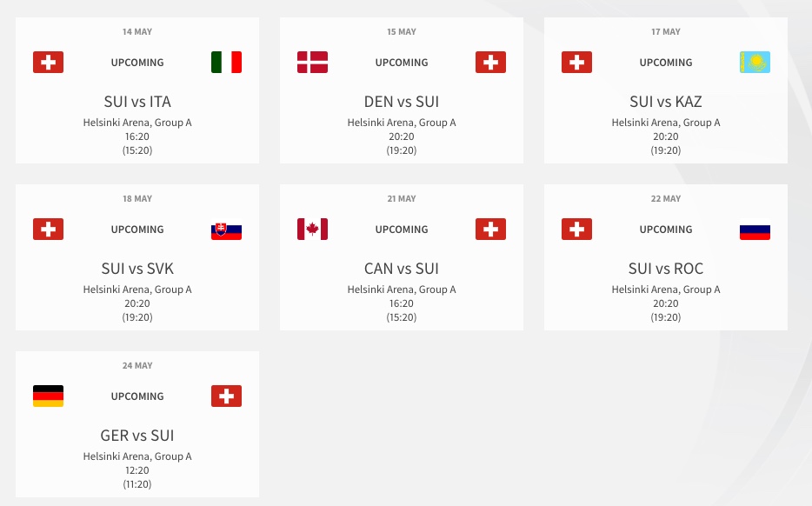Click the Denmark flag icon
The width and height of the screenshot is (812, 506).
coord(312,63)
